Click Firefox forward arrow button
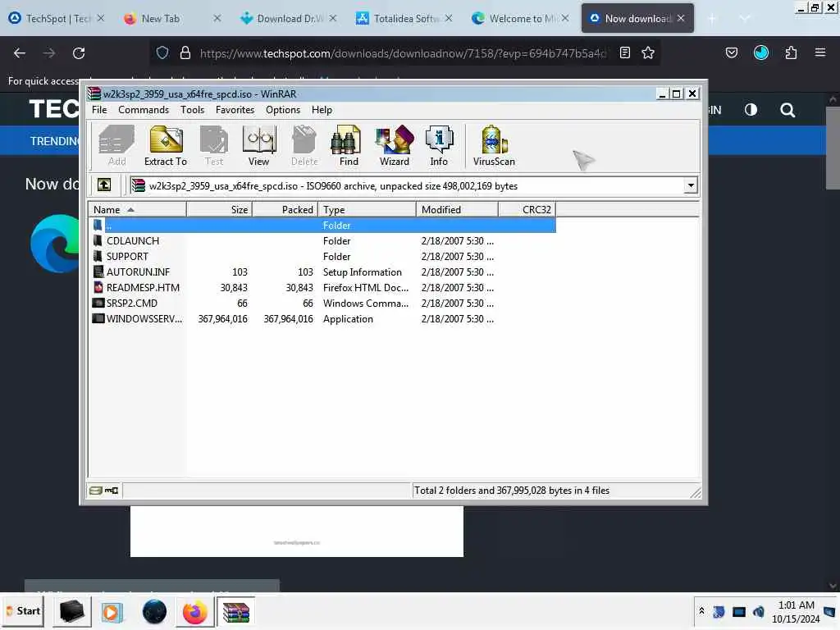The height and width of the screenshot is (630, 840). pyautogui.click(x=49, y=53)
